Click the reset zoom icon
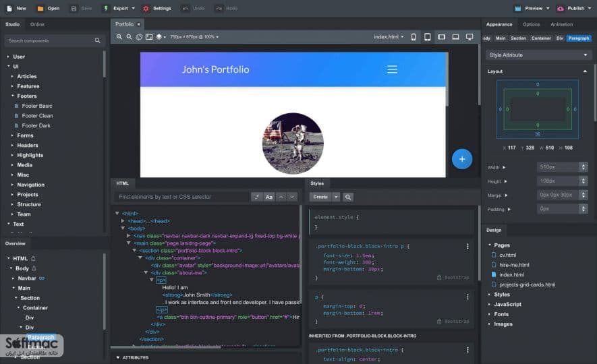This screenshot has height=364, width=597. pyautogui.click(x=140, y=37)
